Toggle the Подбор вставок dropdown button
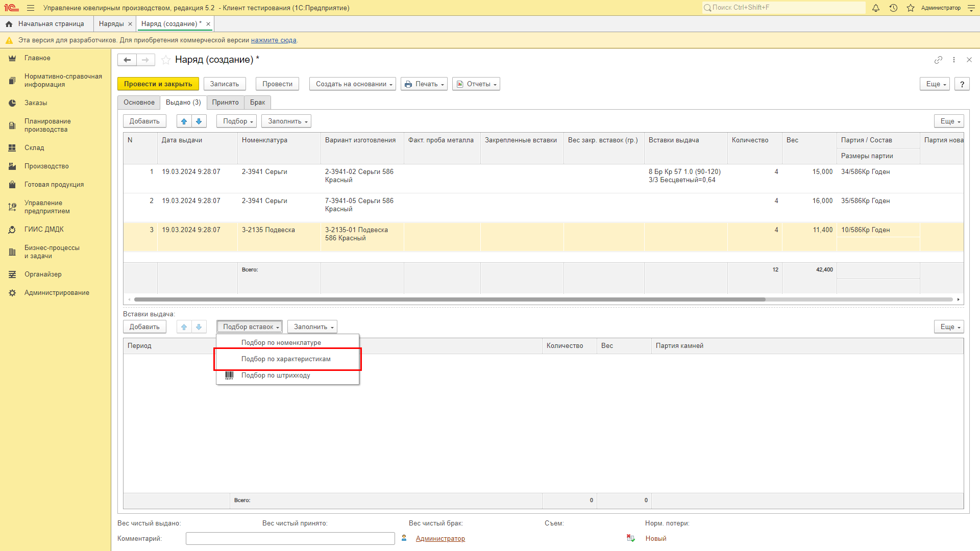Image resolution: width=980 pixels, height=551 pixels. [x=250, y=327]
